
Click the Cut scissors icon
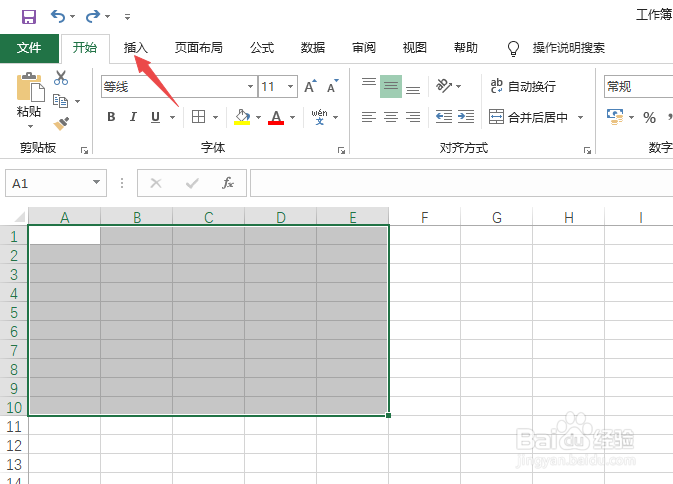click(61, 78)
